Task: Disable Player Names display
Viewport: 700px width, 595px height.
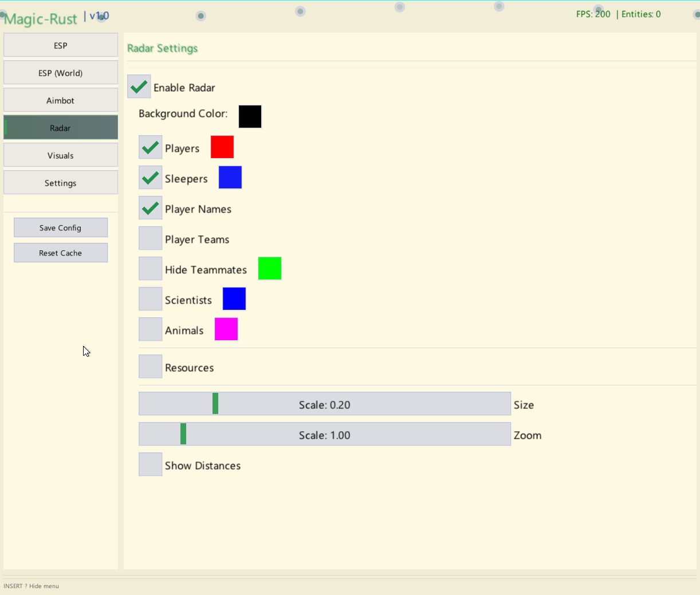Action: 150,208
